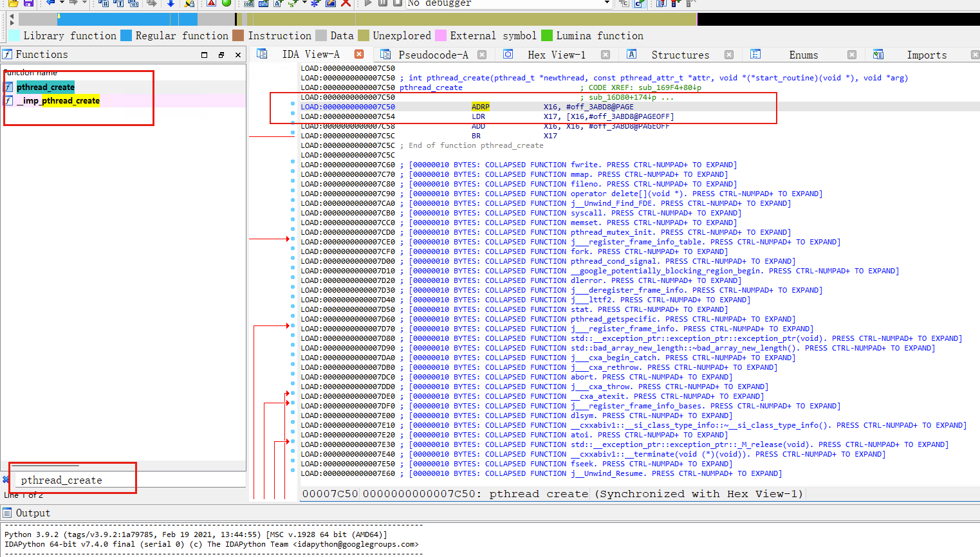Click the blue down-arrow toolbar icon

tap(171, 3)
